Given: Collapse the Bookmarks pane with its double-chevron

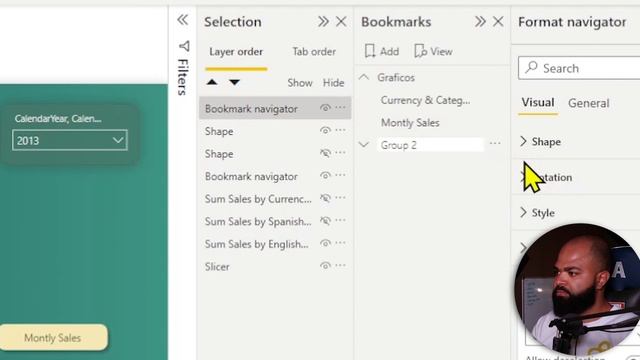Looking at the screenshot, I should [x=480, y=21].
